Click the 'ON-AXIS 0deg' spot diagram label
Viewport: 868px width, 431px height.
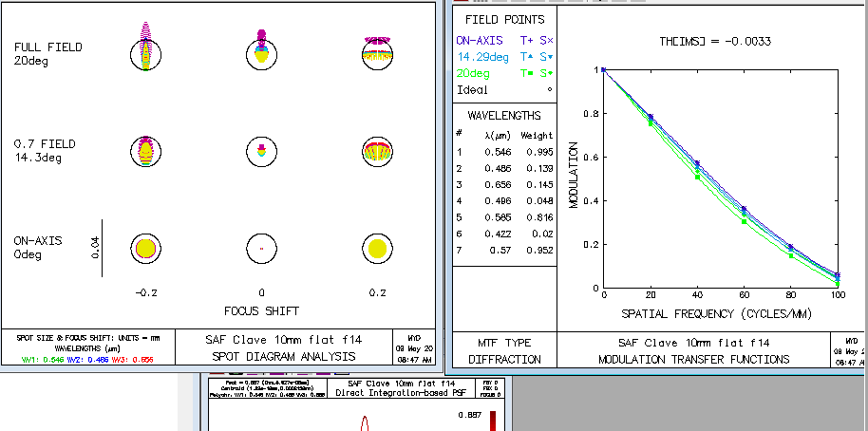point(38,248)
